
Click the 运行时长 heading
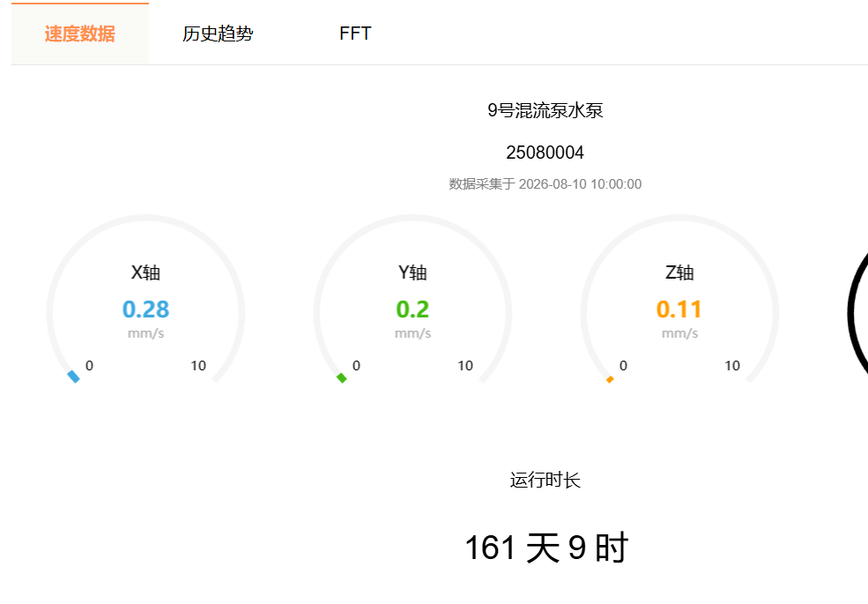click(x=545, y=480)
